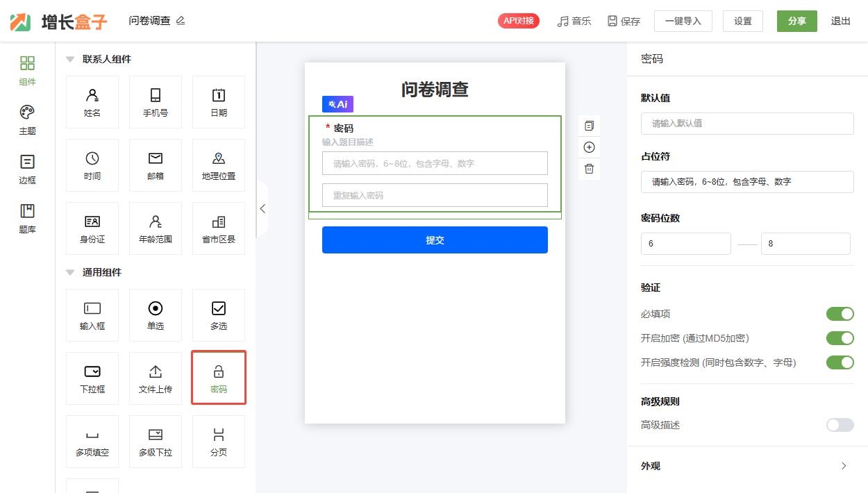The image size is (868, 493).
Task: Open the 音乐 music settings
Action: tap(574, 21)
